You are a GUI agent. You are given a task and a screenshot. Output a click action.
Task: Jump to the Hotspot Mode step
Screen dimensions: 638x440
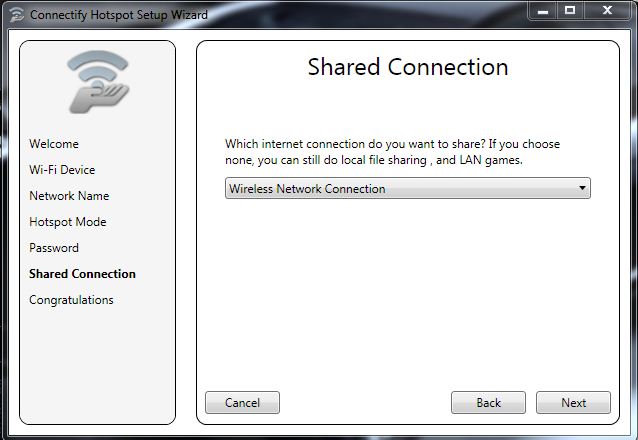(x=68, y=222)
